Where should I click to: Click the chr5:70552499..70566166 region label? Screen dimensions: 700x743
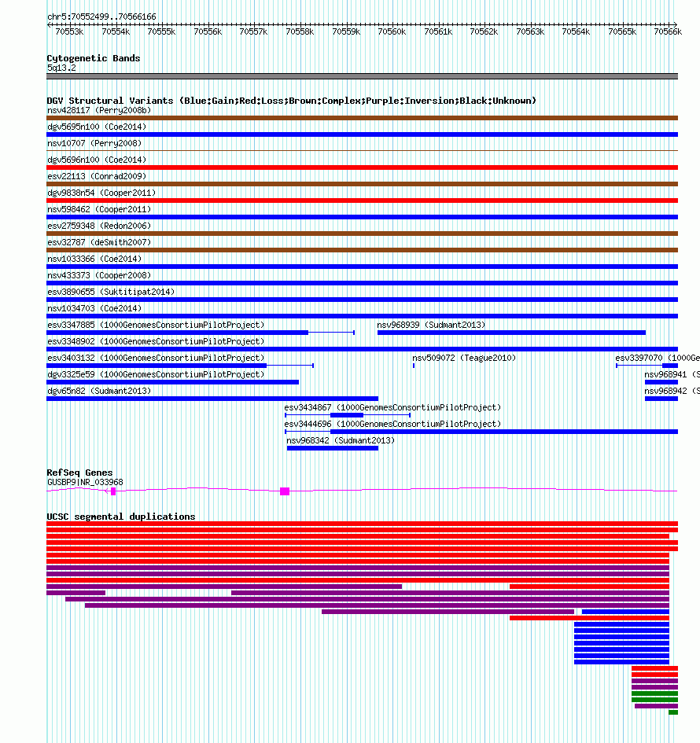101,17
